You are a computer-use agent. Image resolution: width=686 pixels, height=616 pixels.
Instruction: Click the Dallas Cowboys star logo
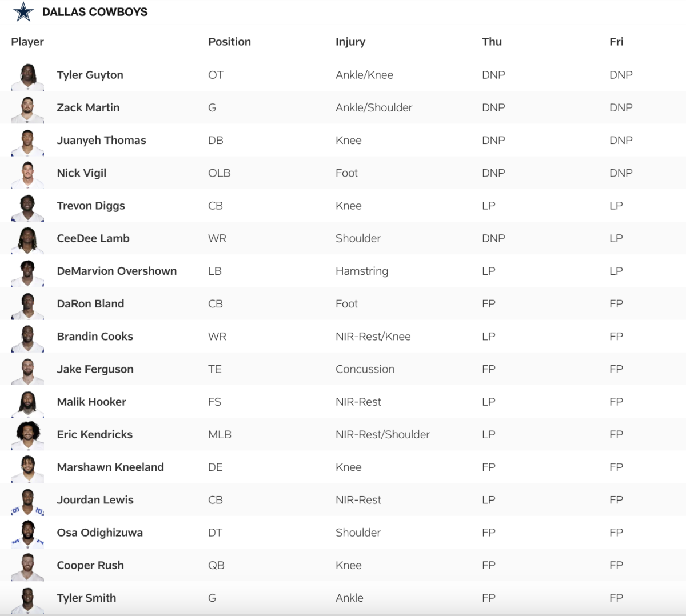pyautogui.click(x=23, y=11)
